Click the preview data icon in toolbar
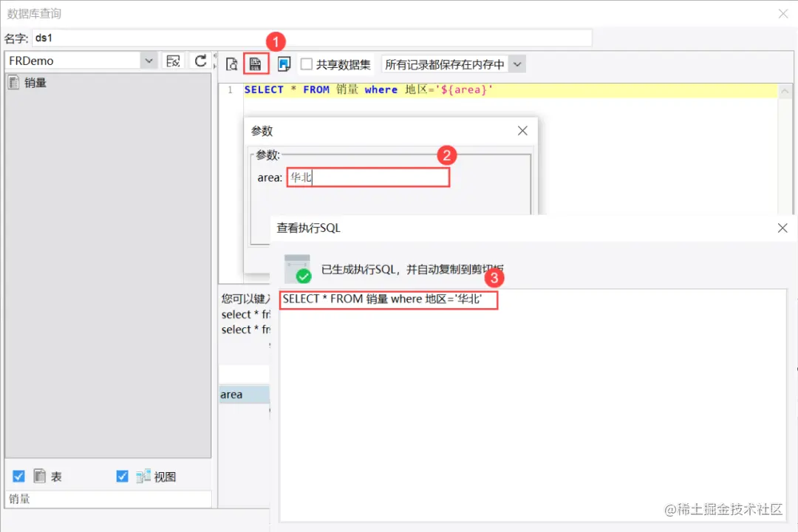Image resolution: width=798 pixels, height=532 pixels. coord(232,64)
